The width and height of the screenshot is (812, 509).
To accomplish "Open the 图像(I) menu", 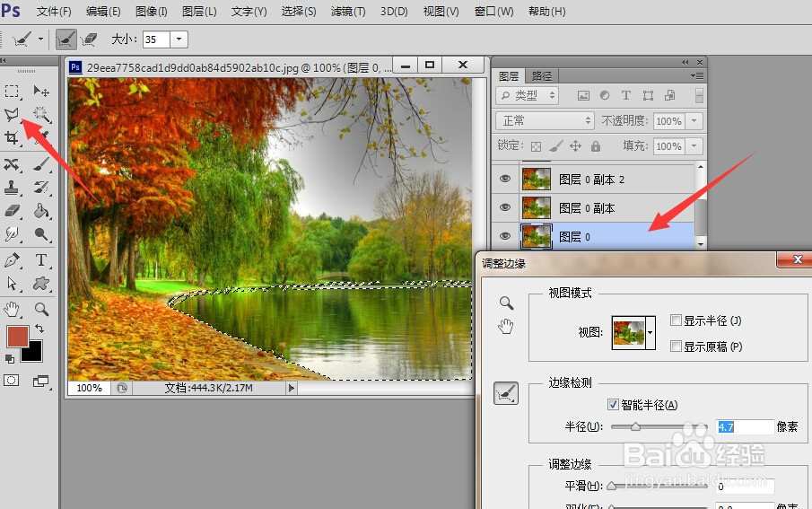I will 152,12.
